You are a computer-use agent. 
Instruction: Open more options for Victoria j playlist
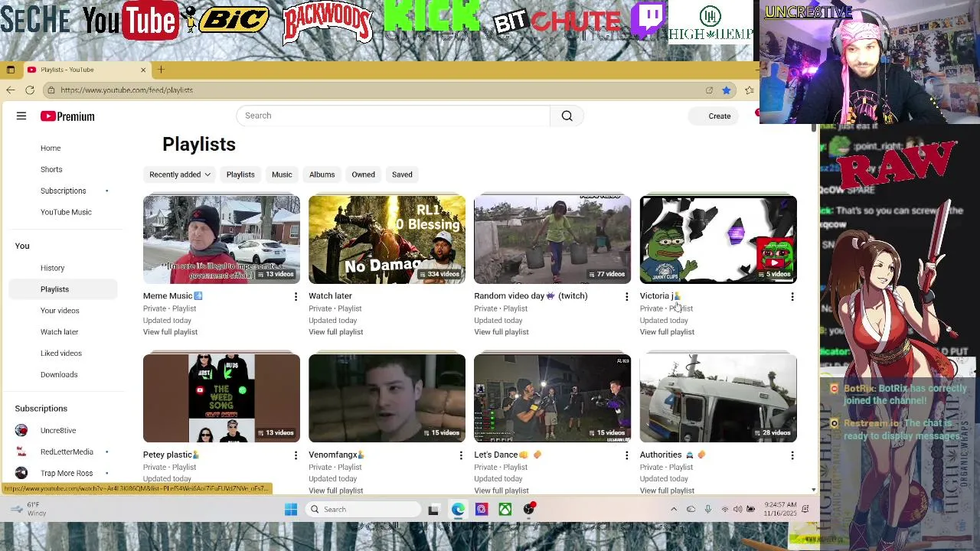pyautogui.click(x=792, y=296)
